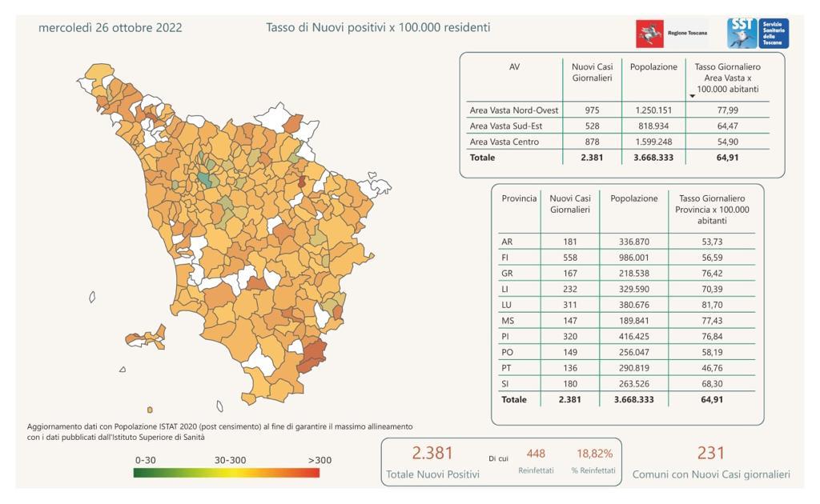Click the red end of the color legend bar
Image resolution: width=820 pixels, height=504 pixels.
pyautogui.click(x=312, y=473)
